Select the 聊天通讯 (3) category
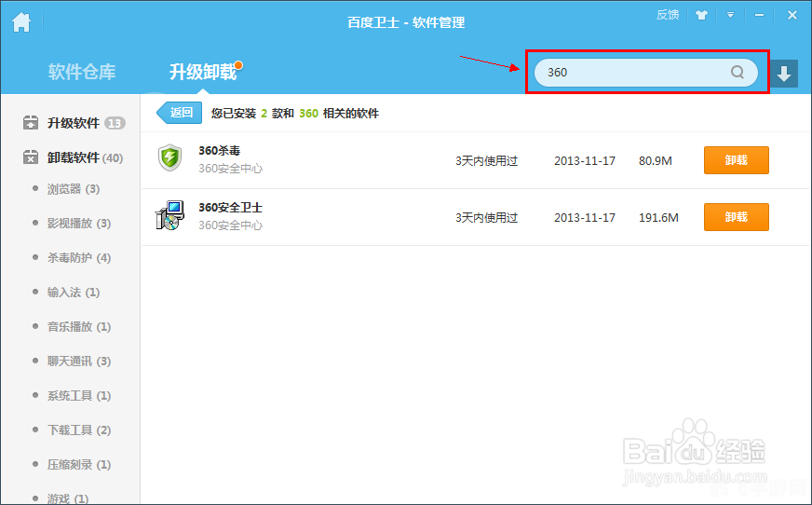Screen dimensions: 812x505 [x=79, y=362]
